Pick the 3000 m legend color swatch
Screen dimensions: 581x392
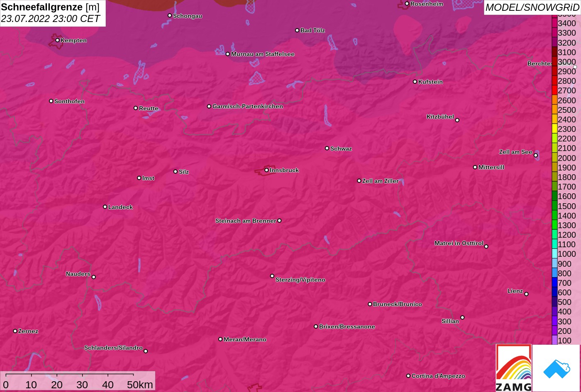554,62
